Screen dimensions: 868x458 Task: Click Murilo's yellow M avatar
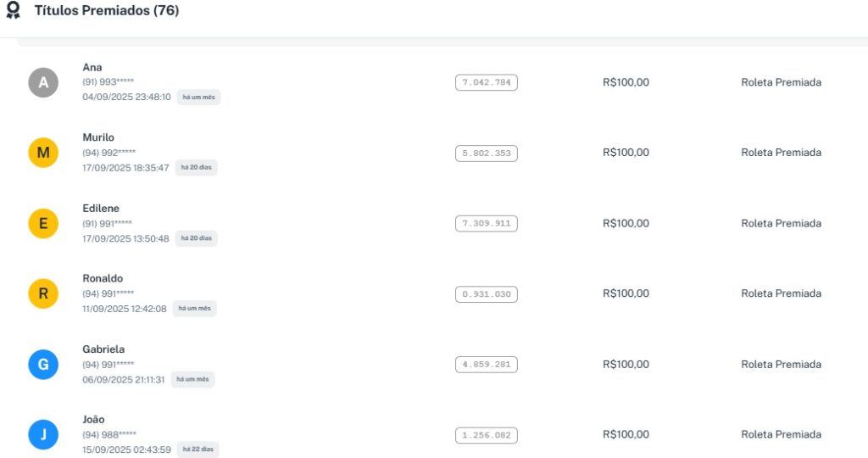tap(43, 153)
